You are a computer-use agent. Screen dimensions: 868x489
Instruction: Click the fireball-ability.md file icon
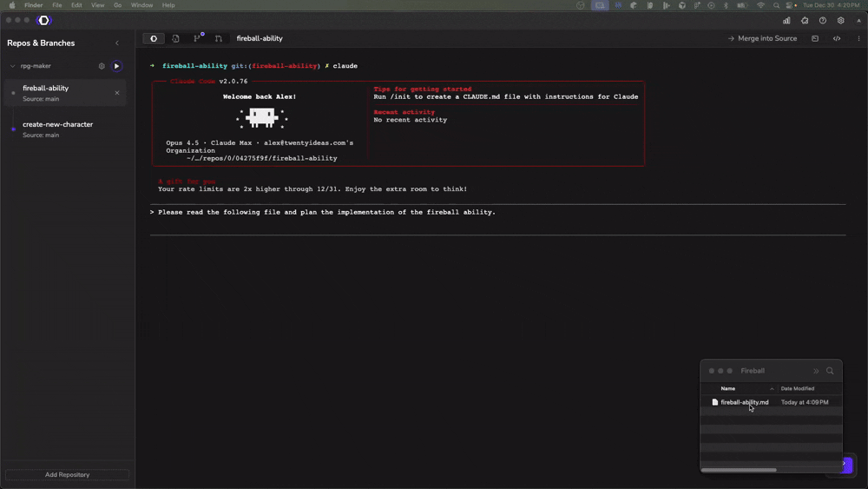point(714,402)
